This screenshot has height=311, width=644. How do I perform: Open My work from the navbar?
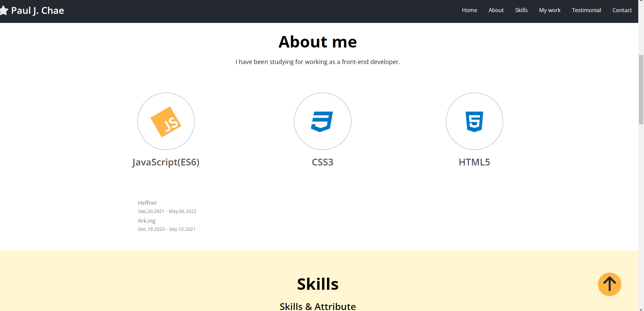coord(550,10)
